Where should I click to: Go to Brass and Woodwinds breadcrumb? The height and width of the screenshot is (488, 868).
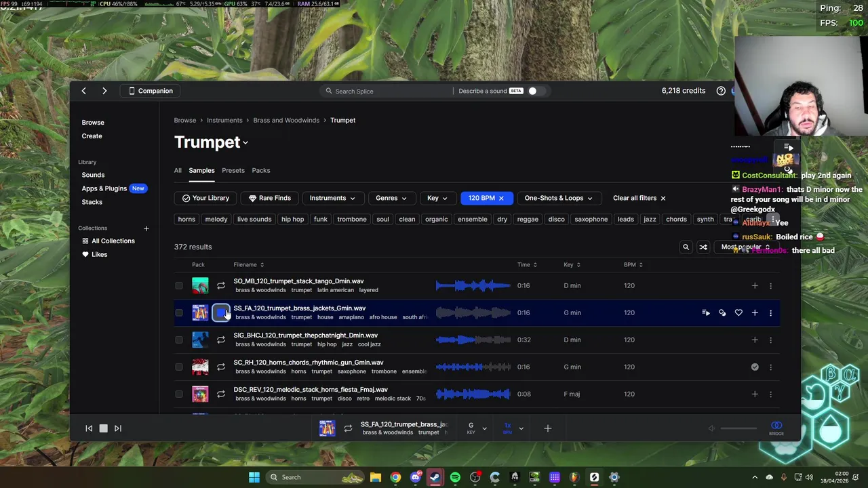[286, 121]
